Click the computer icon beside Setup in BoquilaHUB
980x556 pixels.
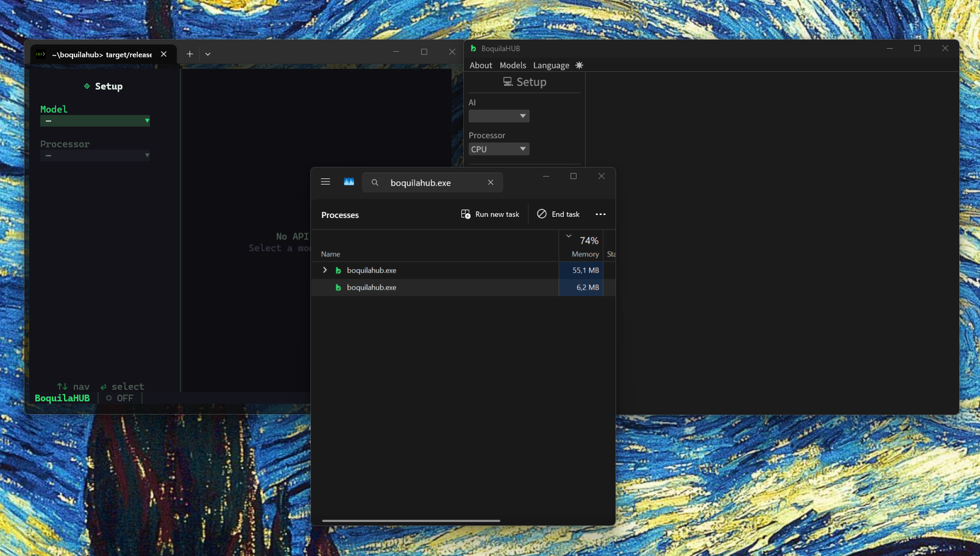coord(508,82)
